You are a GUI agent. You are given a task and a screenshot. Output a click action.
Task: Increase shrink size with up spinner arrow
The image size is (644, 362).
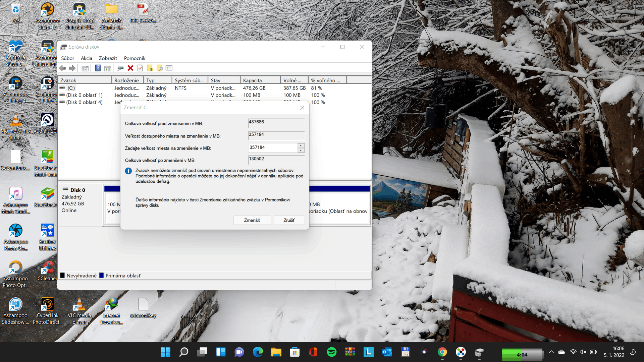pyautogui.click(x=301, y=145)
